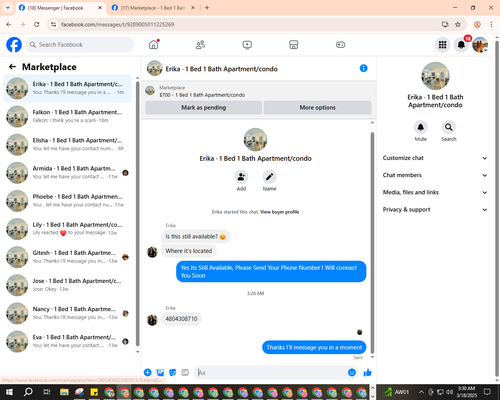
Task: Add people to the chat
Action: 241,177
